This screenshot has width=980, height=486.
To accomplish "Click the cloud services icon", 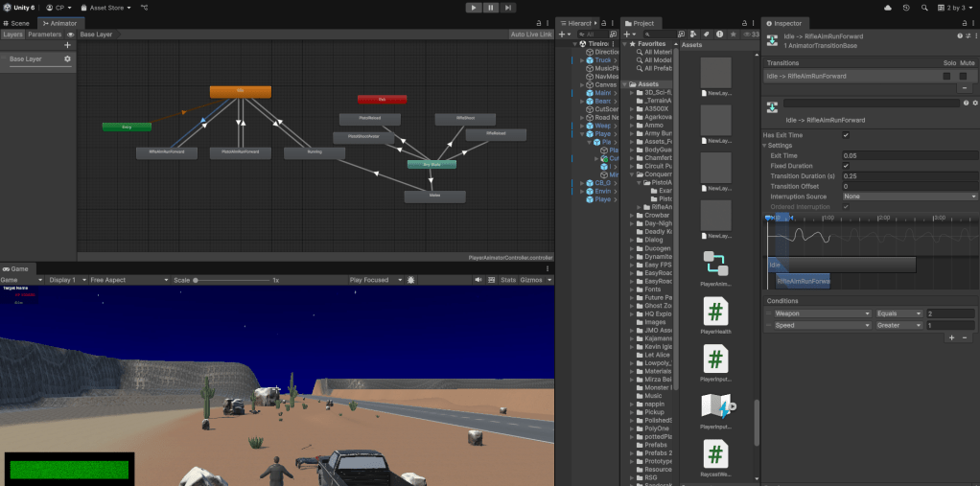I will pyautogui.click(x=888, y=8).
